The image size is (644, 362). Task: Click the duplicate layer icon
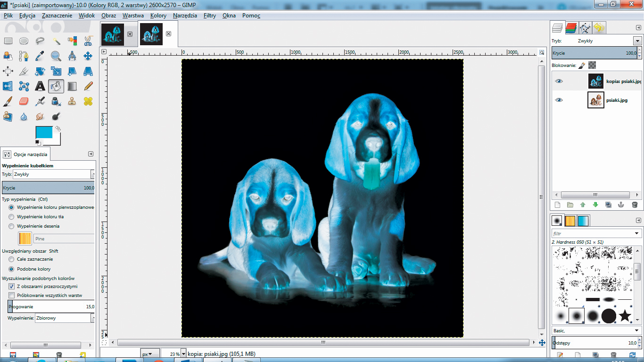[608, 205]
